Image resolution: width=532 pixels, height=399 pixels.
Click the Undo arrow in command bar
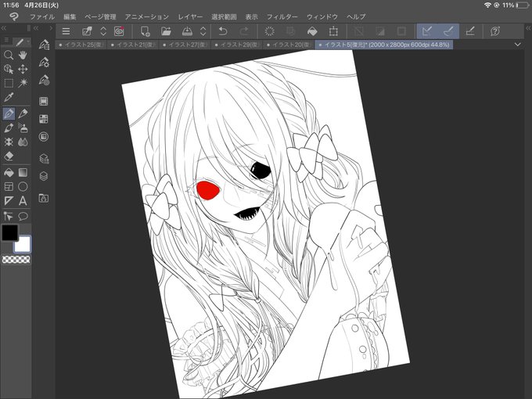point(223,31)
